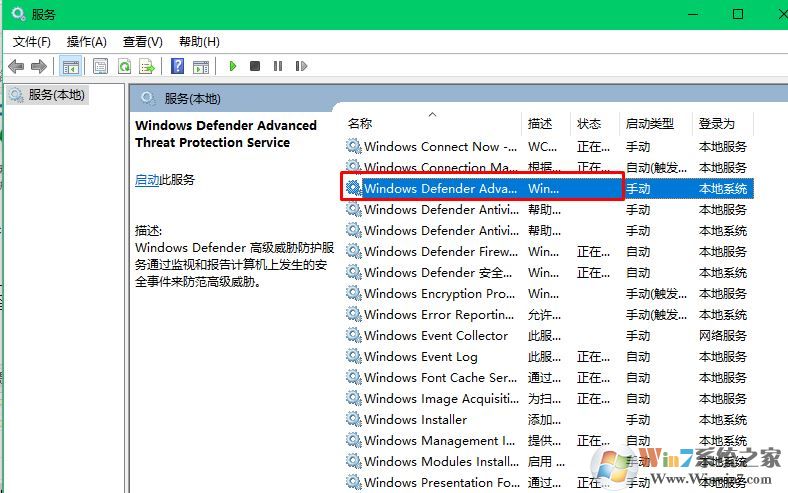Click 网络服务 login cell of Event Collector
The image size is (788, 493).
coord(723,335)
